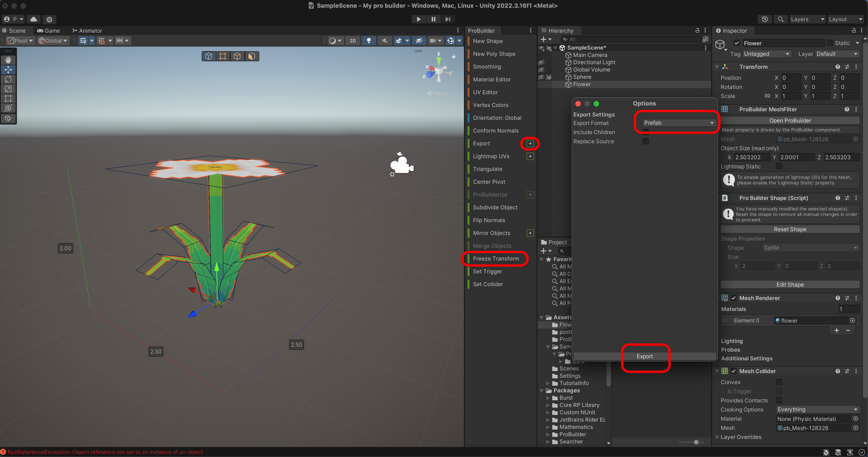Screen dimensions: 868x457
Task: Open the Export Format dropdown
Action: [678, 123]
